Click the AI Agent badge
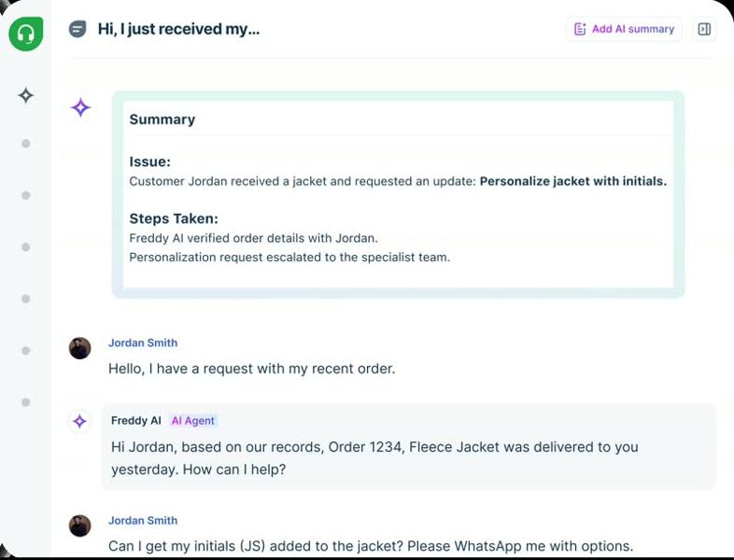Image resolution: width=734 pixels, height=560 pixels. [193, 421]
